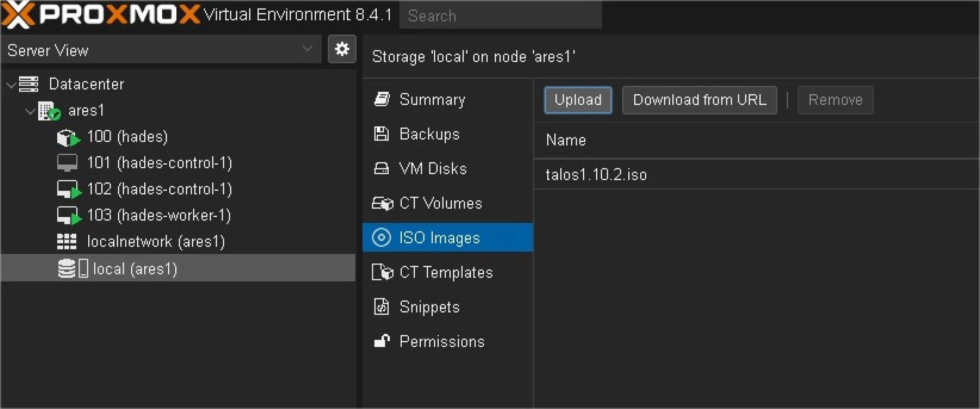Switch to the Backups section
Viewport: 980px width, 409px height.
(429, 134)
